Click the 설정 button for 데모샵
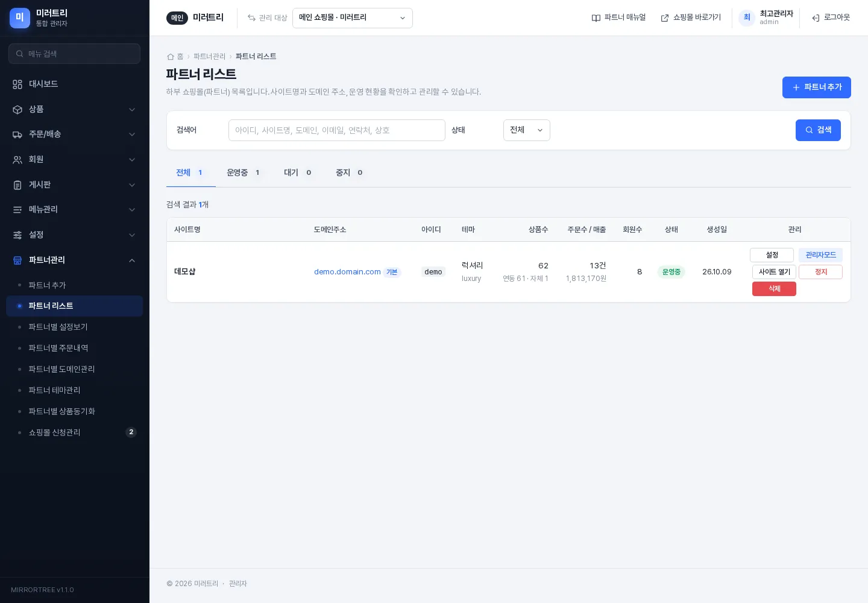Screen dimensions: 868x603 point(772,255)
